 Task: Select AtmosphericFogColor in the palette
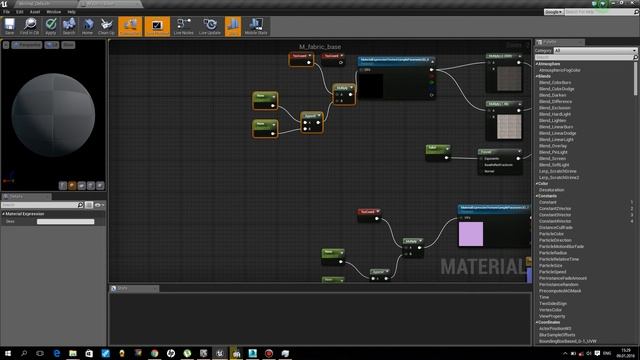click(560, 70)
